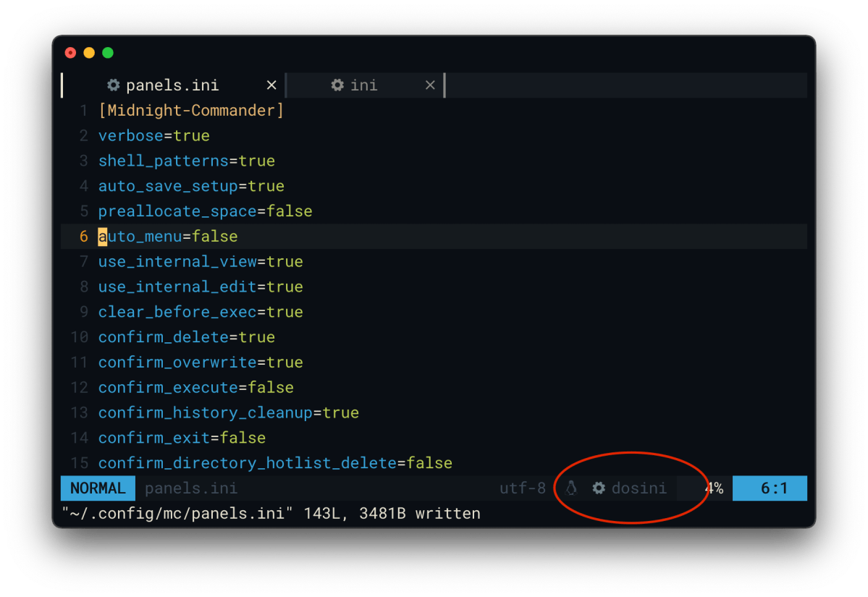
Task: Click the gear icon on ini tab
Action: click(x=337, y=85)
